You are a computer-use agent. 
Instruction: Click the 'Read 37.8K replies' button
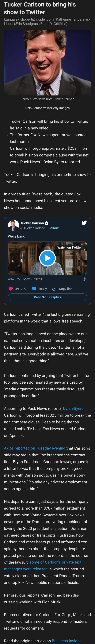click(47, 297)
